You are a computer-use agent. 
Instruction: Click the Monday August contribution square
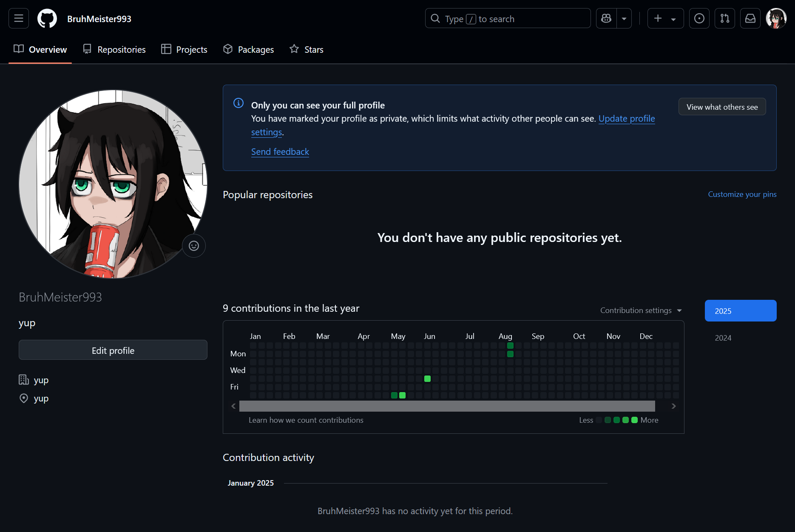click(510, 354)
